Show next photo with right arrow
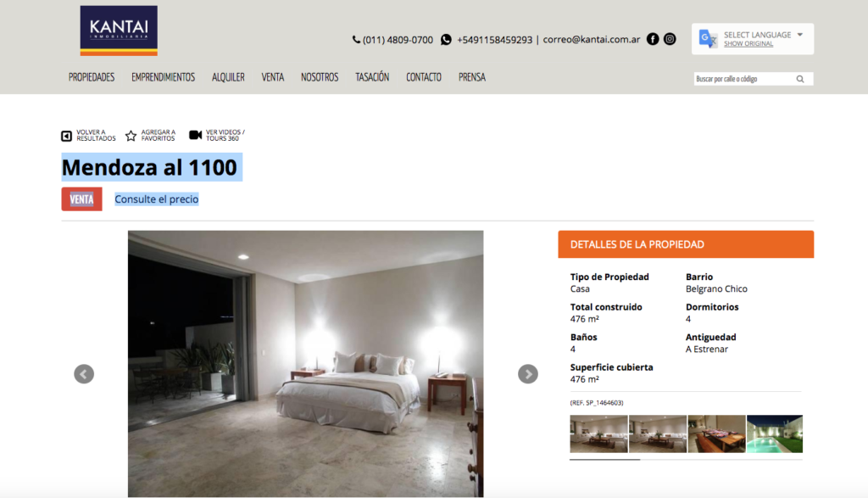 pyautogui.click(x=528, y=374)
